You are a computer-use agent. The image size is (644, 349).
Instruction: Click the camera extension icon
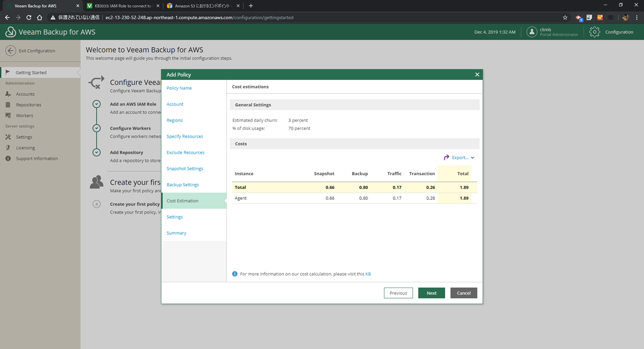(x=611, y=17)
